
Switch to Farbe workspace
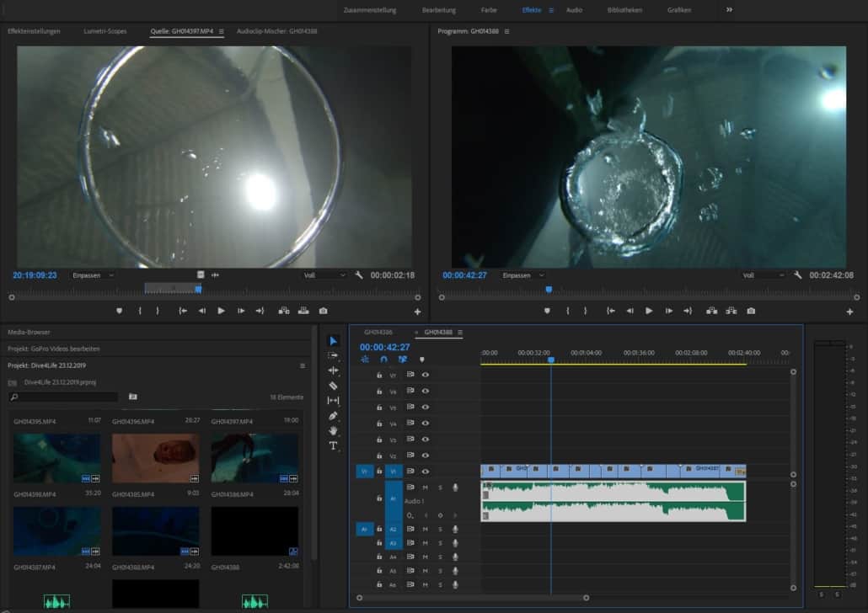tap(489, 10)
